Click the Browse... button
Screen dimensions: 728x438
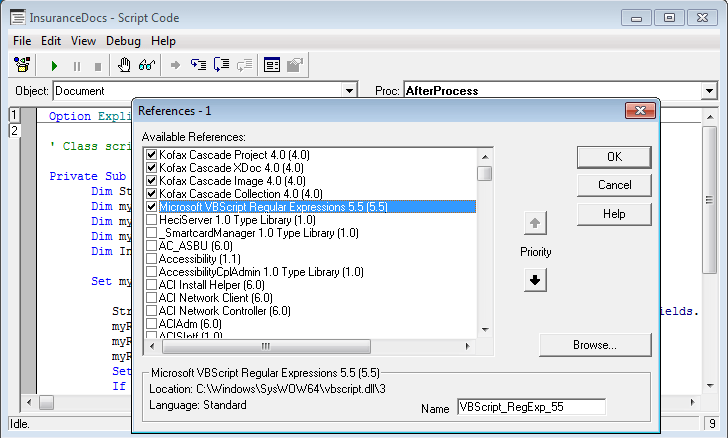pos(594,345)
